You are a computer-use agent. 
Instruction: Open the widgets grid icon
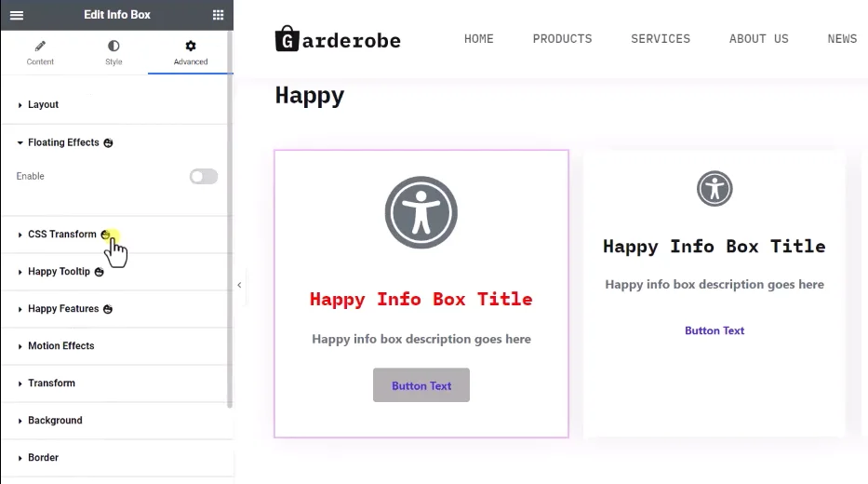[x=218, y=15]
